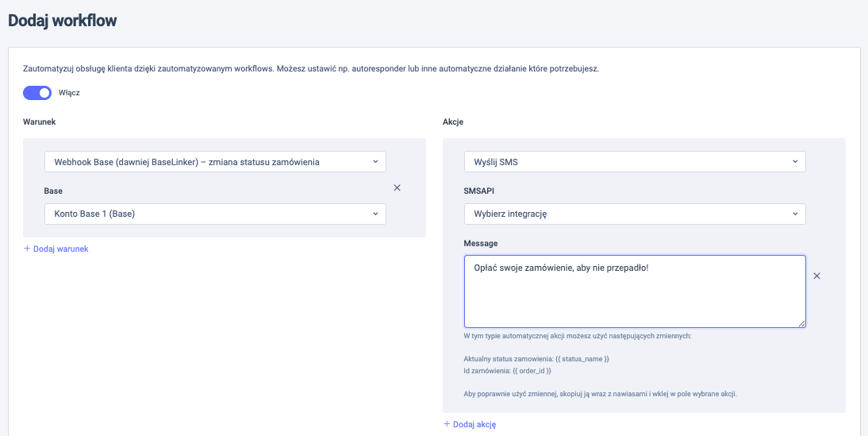Image resolution: width=868 pixels, height=436 pixels.
Task: Click the plus icon beside Dodaj warunek
Action: pos(27,249)
